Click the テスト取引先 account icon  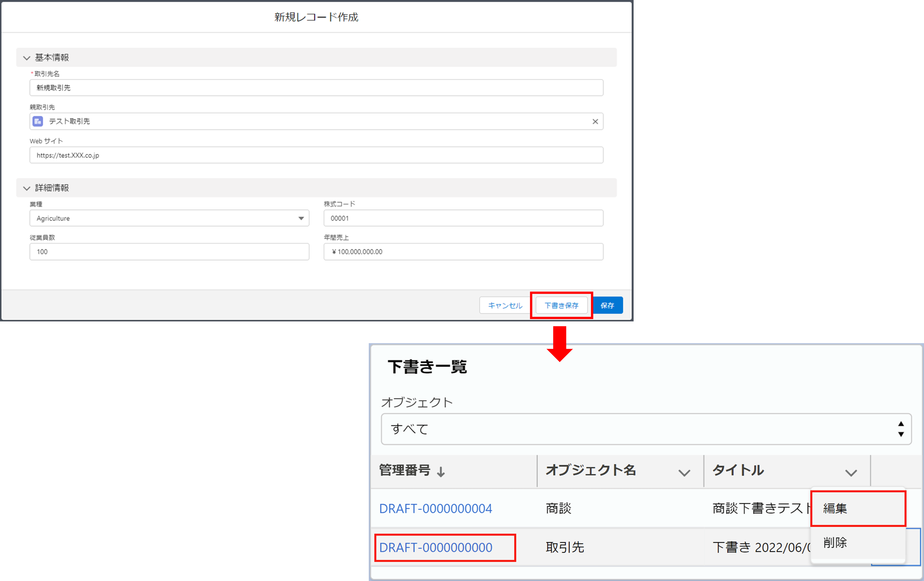(x=38, y=121)
